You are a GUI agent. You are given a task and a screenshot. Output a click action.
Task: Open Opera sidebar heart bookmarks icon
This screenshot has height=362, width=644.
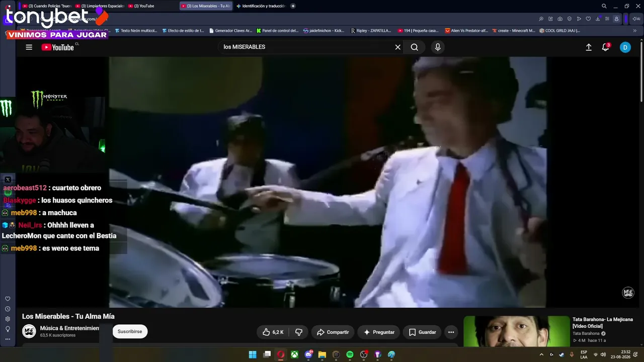click(x=8, y=299)
